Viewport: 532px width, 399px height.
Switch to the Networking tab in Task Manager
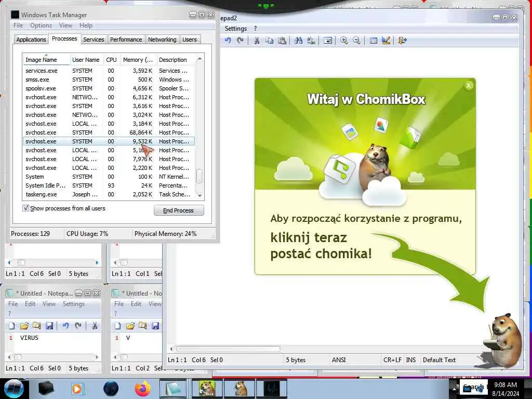click(162, 39)
